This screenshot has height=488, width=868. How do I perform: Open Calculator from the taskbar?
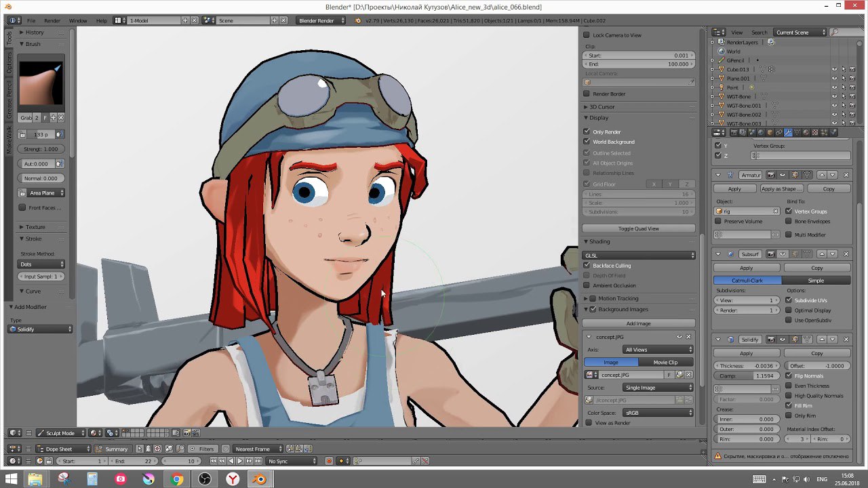[92, 479]
